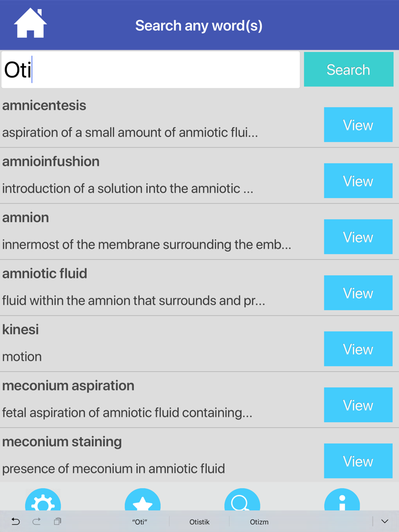This screenshot has width=399, height=532.
Task: View the amniotic fluid entry
Action: (x=358, y=293)
